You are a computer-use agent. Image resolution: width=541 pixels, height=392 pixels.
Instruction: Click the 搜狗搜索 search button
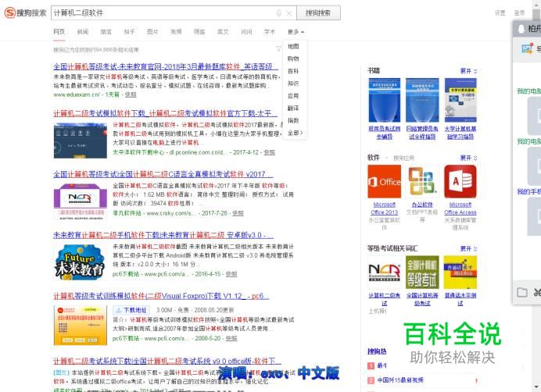coord(318,12)
